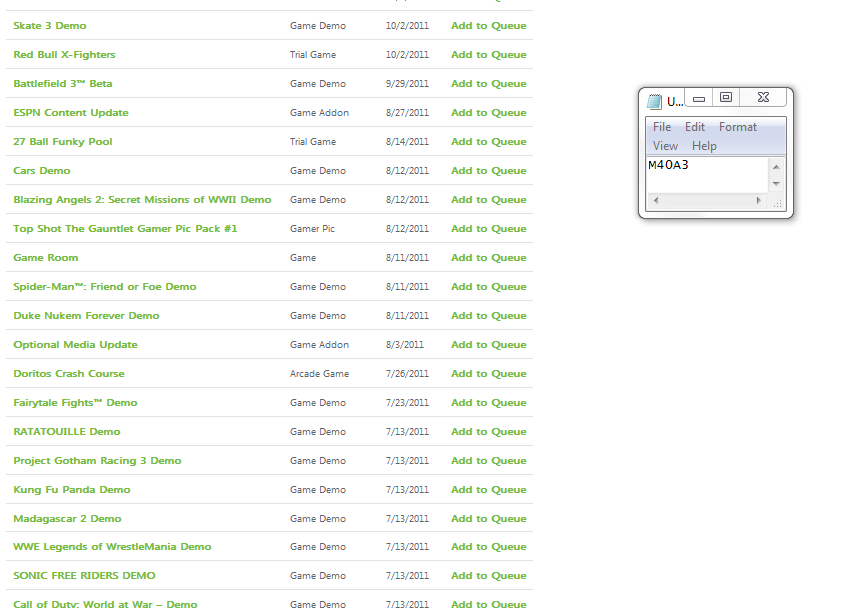Open the 27 Ball Funky Pool link
This screenshot has height=608, width=842.
point(62,142)
